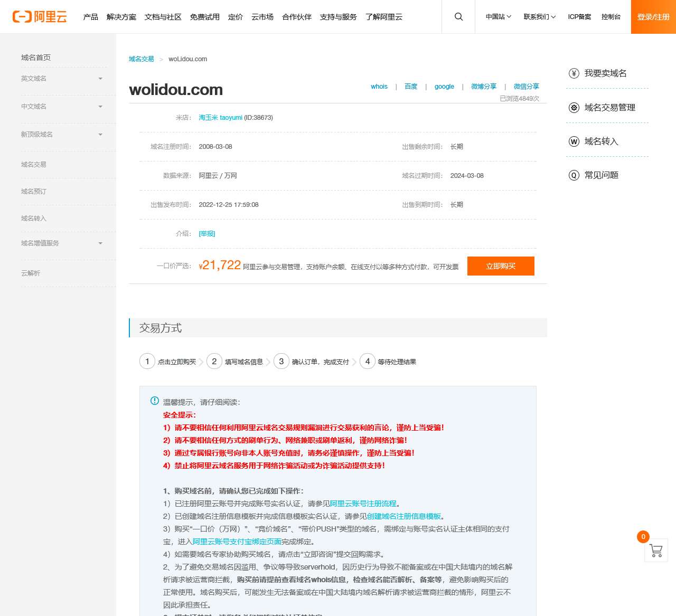Open 域名交易 in the sidebar
The width and height of the screenshot is (676, 616).
tap(34, 165)
